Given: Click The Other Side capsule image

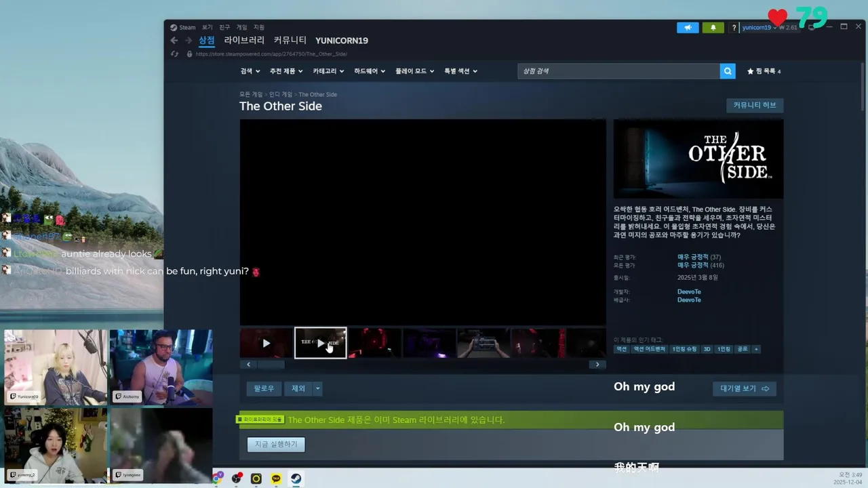Looking at the screenshot, I should [698, 159].
